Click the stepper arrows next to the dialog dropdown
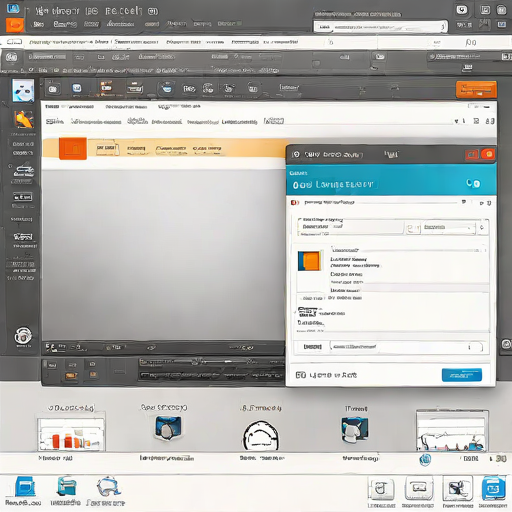512x512 pixels. tap(482, 228)
